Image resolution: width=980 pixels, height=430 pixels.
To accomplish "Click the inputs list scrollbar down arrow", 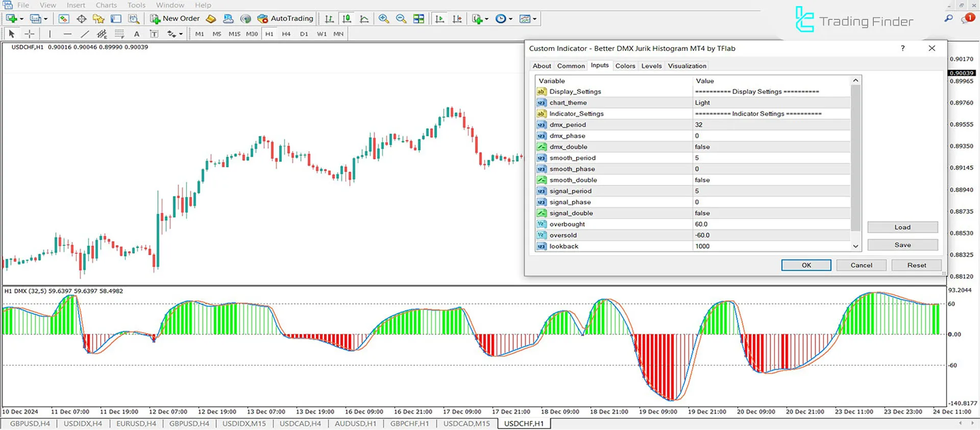I will coord(855,246).
